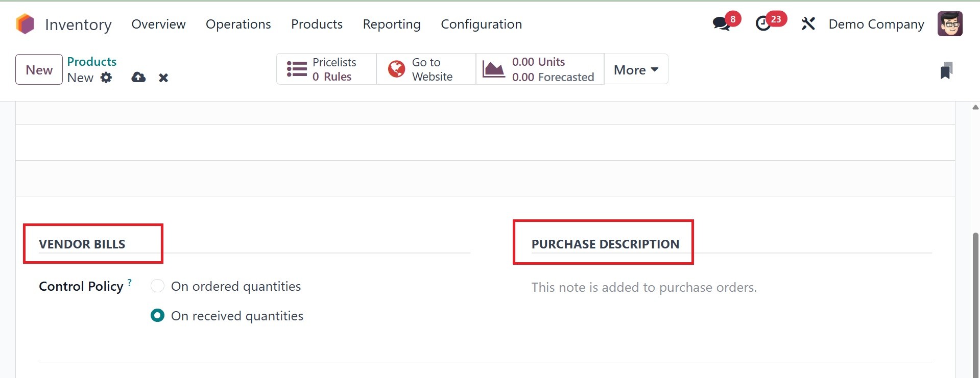Image resolution: width=980 pixels, height=378 pixels.
Task: Open the activities clock icon
Action: pos(763,23)
